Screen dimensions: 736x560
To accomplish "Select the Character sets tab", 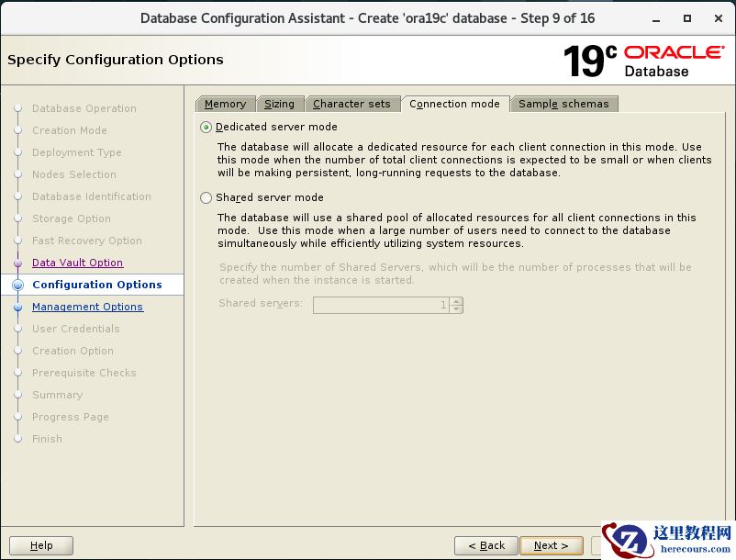I will click(351, 104).
